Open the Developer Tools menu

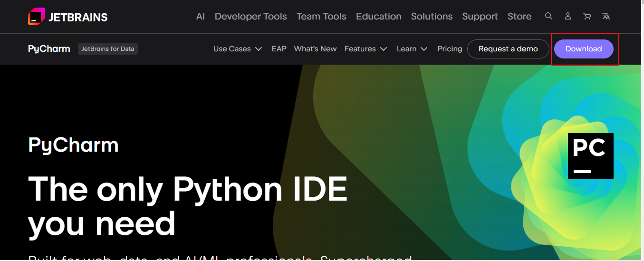coord(251,16)
